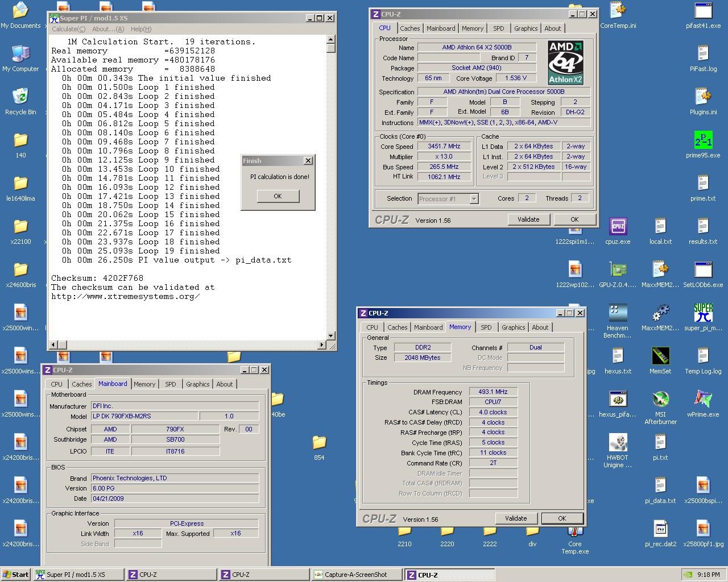Launch pifast41.exe from desktop
Screen dimensions: 728x582
703,15
